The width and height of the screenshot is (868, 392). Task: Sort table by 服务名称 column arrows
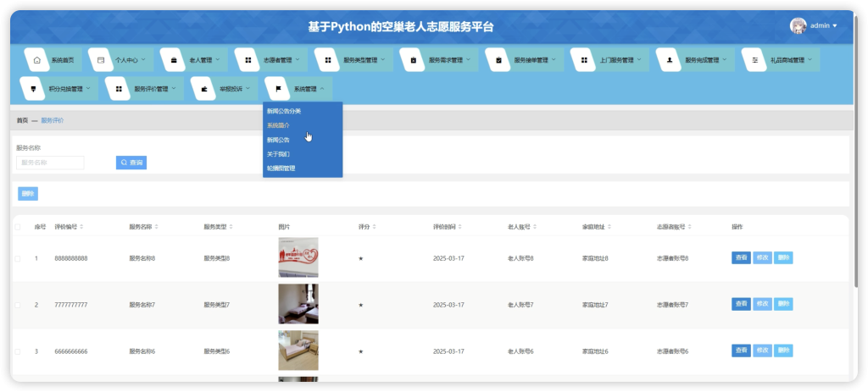(x=156, y=227)
